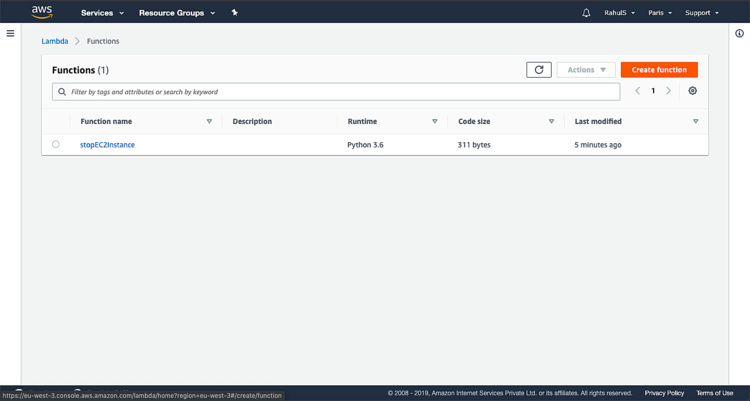Open the Paris region dropdown

[x=659, y=13]
